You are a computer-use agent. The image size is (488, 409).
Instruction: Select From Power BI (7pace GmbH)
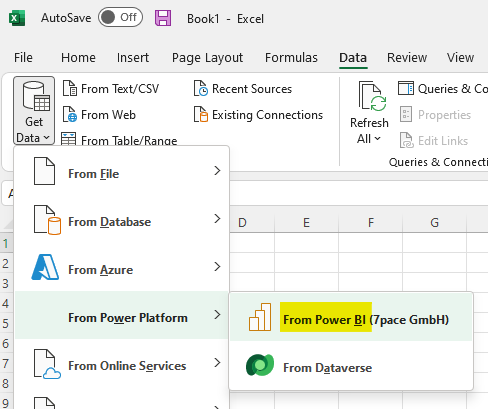click(351, 317)
